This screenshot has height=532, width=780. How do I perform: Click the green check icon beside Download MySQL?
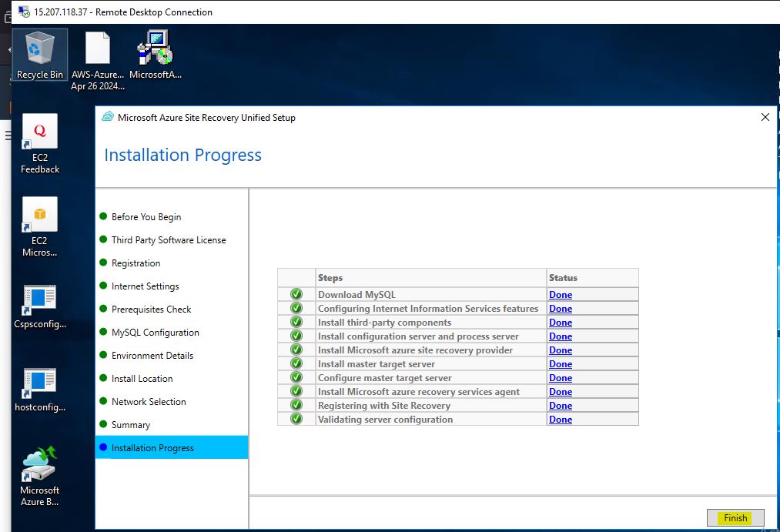coord(296,295)
